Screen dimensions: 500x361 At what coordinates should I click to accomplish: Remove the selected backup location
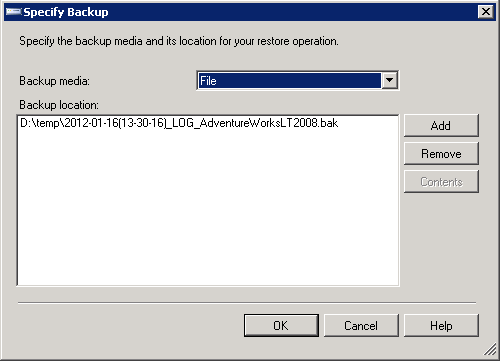coord(441,154)
